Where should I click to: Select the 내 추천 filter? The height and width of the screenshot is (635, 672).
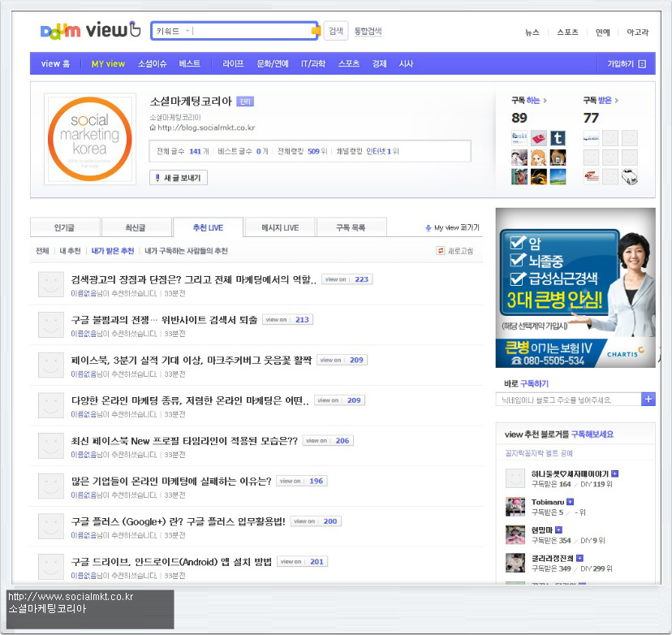[x=70, y=251]
